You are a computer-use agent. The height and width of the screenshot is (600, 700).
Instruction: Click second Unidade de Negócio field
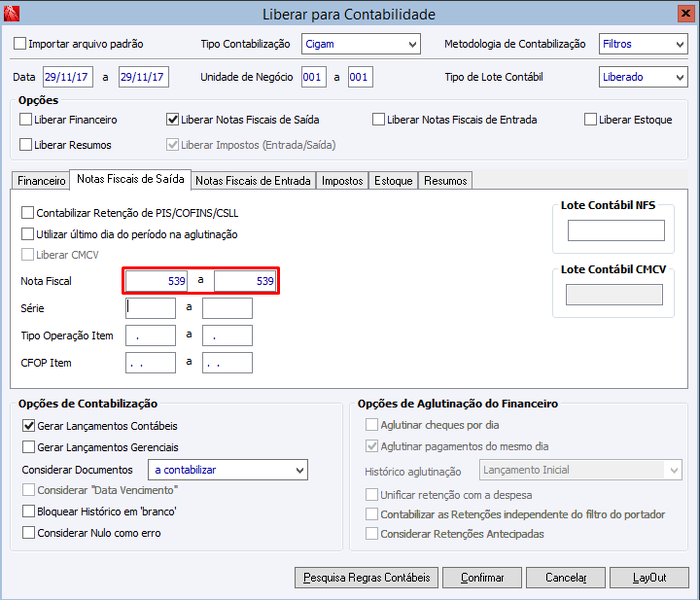click(x=360, y=77)
